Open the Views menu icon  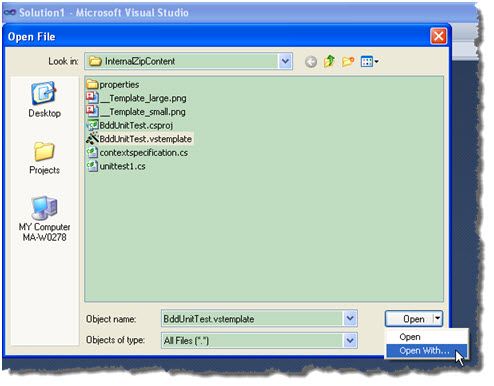point(369,62)
